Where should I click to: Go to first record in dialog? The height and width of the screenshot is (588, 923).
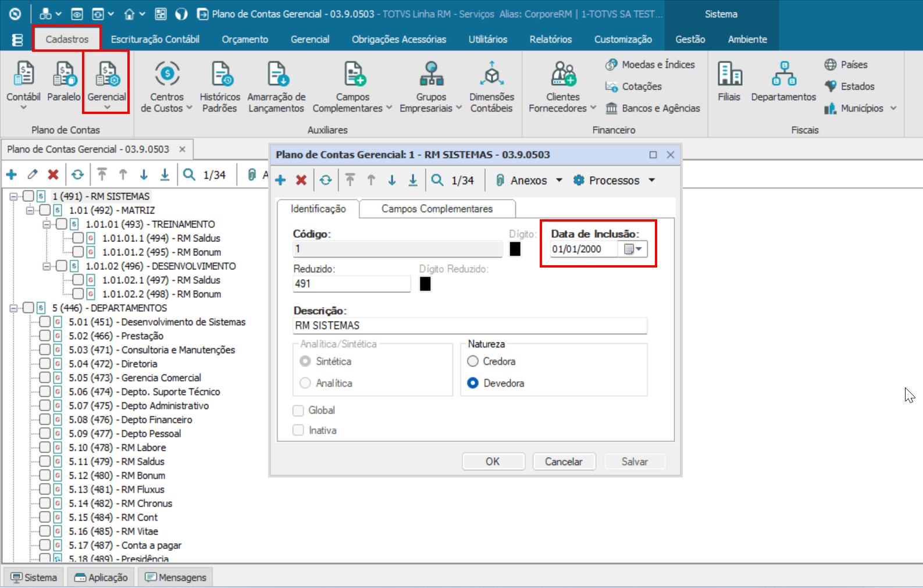(x=350, y=180)
